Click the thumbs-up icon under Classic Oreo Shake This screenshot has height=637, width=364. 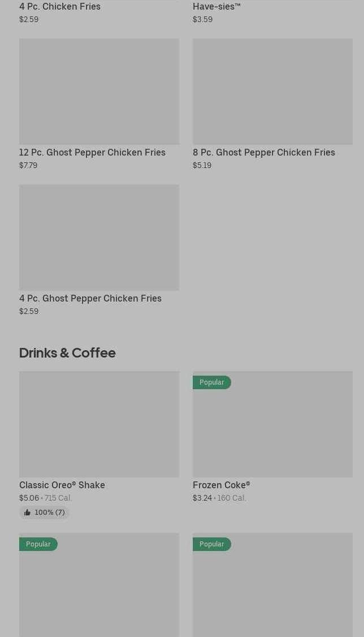point(27,513)
